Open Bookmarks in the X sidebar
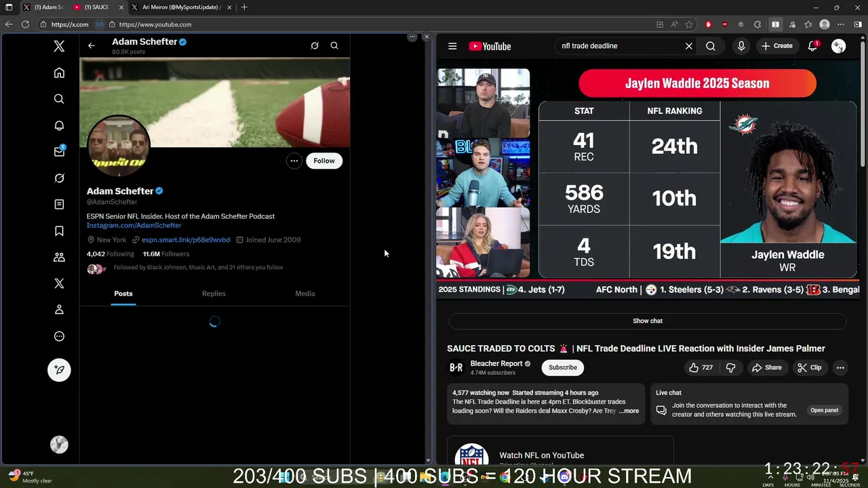This screenshot has width=868, height=488. click(59, 231)
